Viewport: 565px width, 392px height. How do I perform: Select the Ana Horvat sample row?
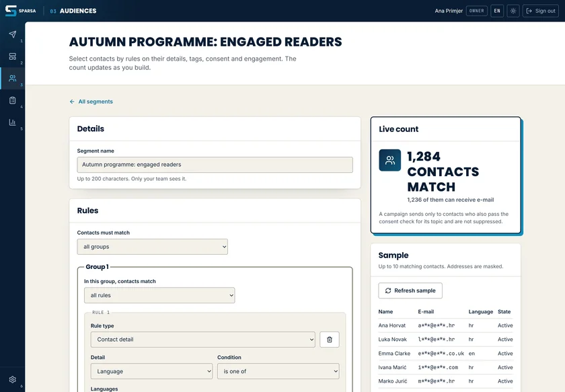(x=445, y=325)
